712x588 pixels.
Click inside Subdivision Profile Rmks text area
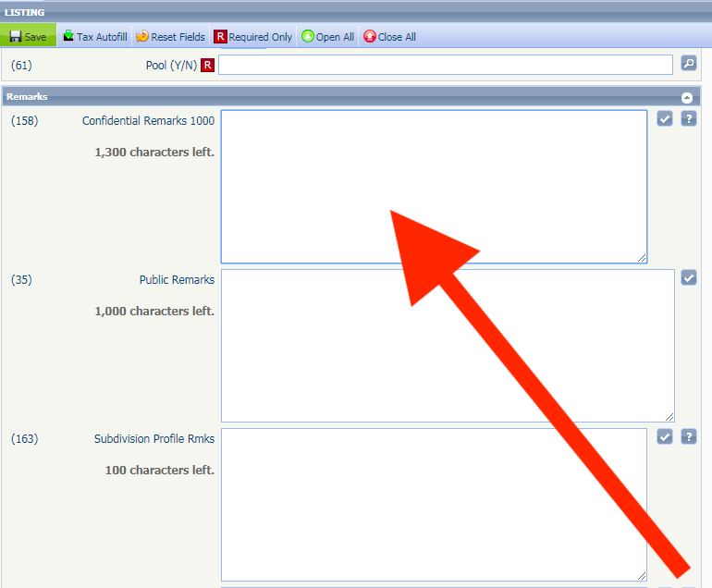click(434, 505)
